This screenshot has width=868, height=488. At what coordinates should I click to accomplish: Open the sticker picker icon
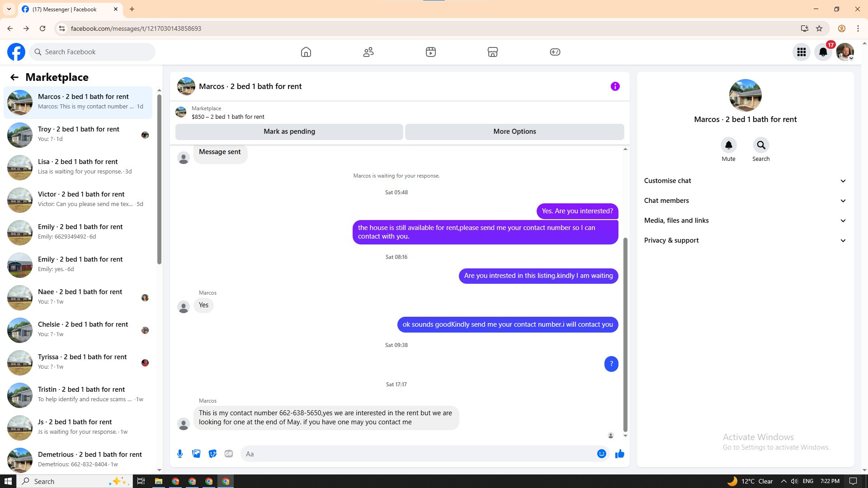click(x=212, y=454)
